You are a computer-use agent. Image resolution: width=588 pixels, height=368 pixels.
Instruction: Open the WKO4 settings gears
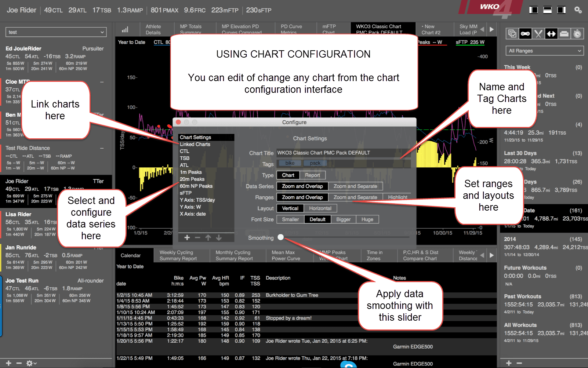[x=578, y=10]
